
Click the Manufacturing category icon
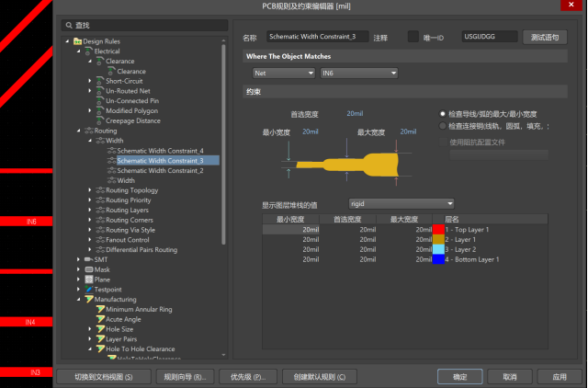point(88,299)
